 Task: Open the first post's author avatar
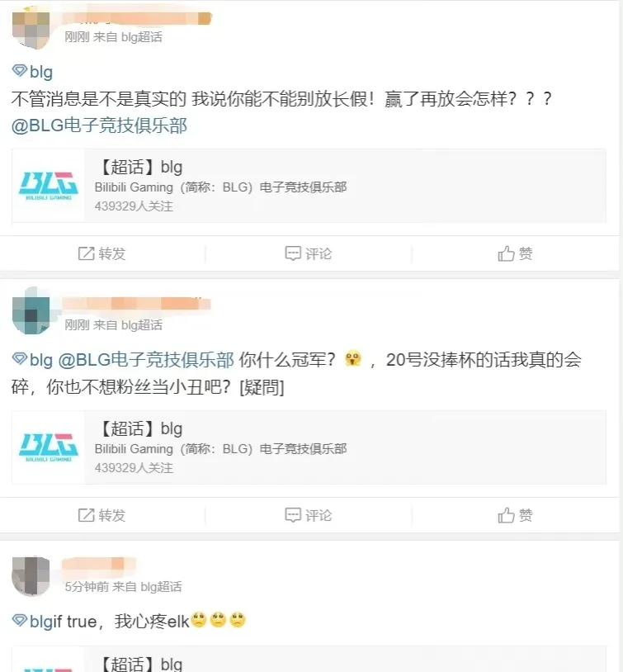click(31, 28)
